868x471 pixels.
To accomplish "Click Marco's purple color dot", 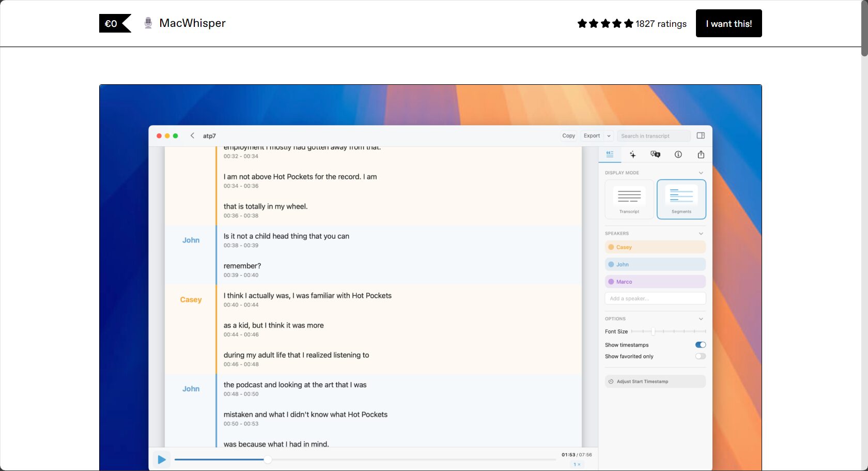I will (x=611, y=282).
